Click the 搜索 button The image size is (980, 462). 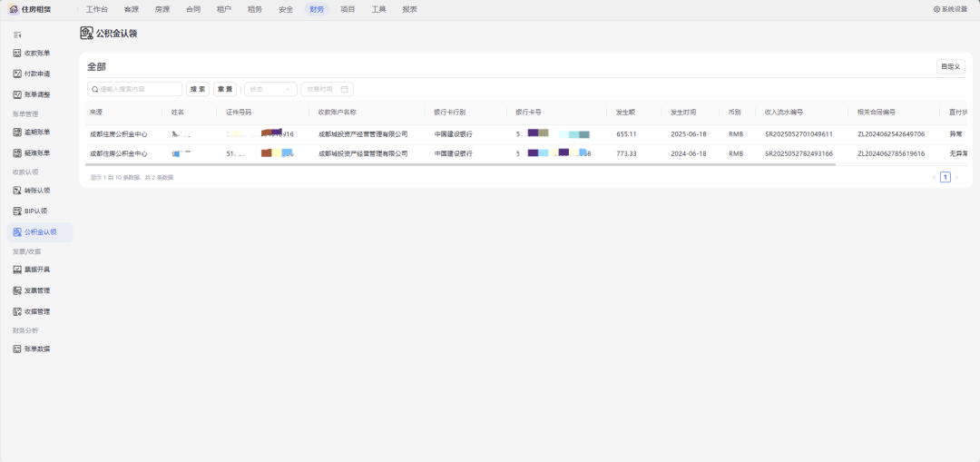click(x=197, y=89)
